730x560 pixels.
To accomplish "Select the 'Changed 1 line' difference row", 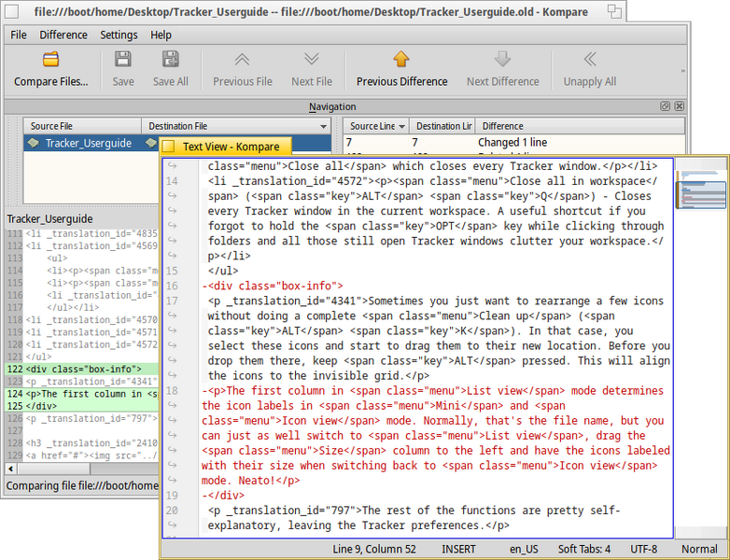I will click(x=514, y=143).
